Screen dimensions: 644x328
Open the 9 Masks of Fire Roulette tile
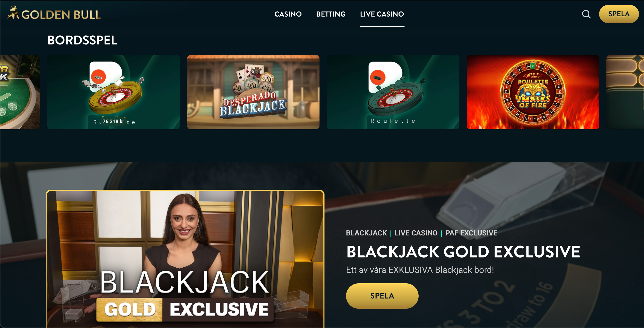click(x=532, y=92)
